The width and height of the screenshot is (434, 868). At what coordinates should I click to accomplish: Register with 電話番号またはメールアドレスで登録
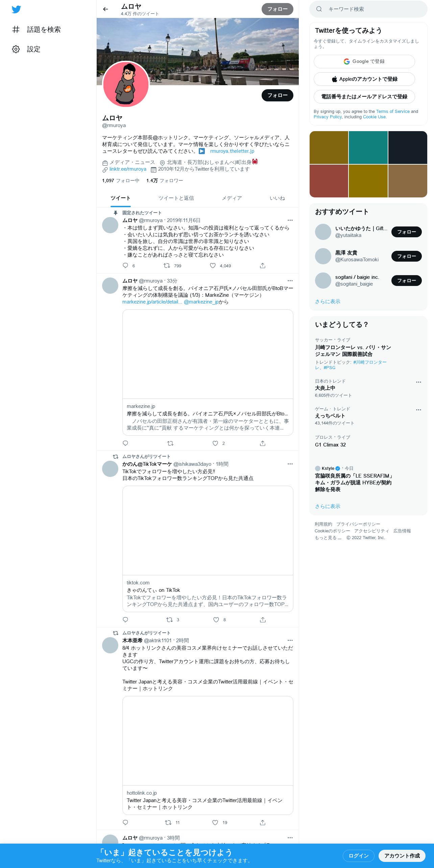coord(364,97)
